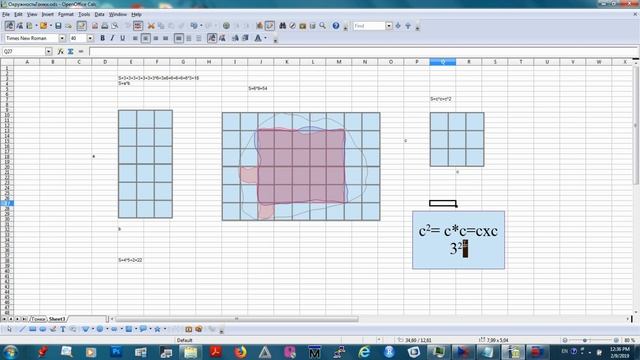Toggle AutoSpellcheck button
Viewport: 640px width, 360px height.
coord(138,26)
